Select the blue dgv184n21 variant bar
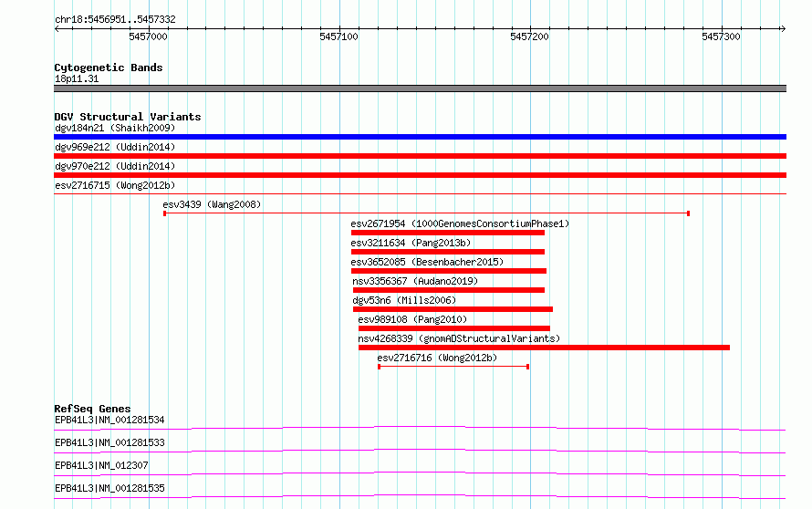The width and height of the screenshot is (812, 509). pyautogui.click(x=420, y=137)
